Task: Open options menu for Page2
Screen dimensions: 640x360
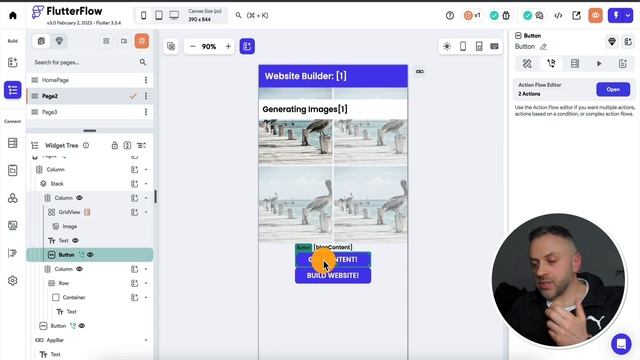Action: point(146,96)
